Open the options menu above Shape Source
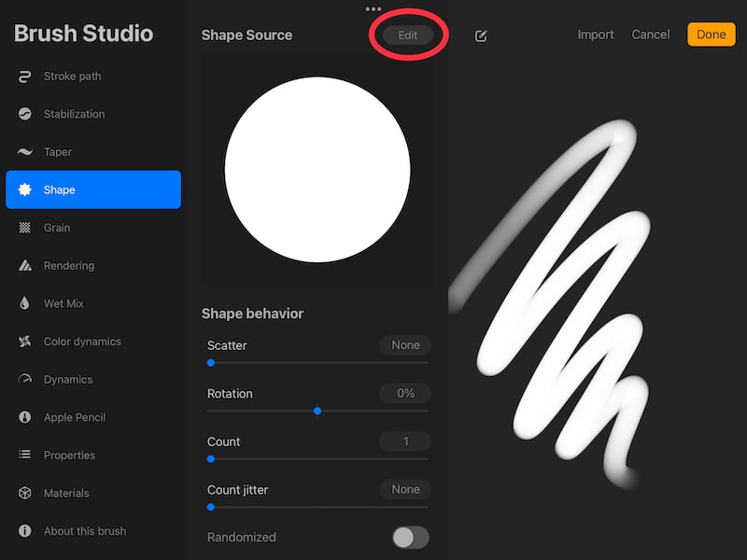The height and width of the screenshot is (560, 747). pyautogui.click(x=373, y=8)
